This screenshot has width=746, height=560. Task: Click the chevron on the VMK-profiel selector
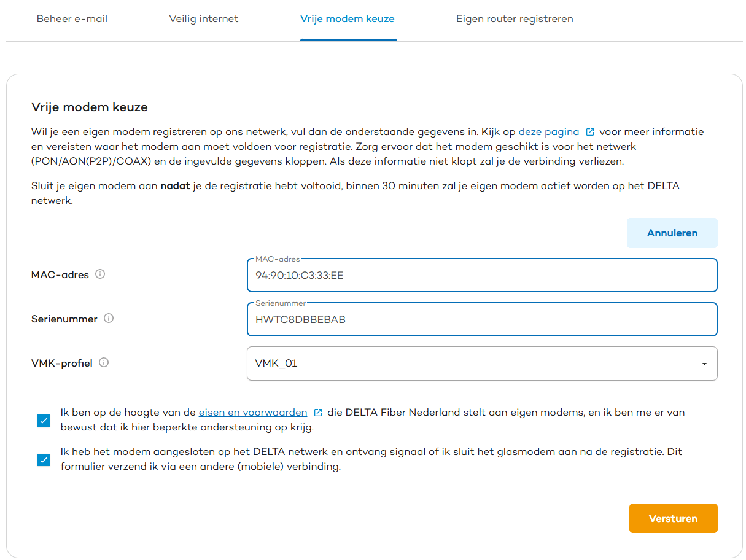(704, 364)
